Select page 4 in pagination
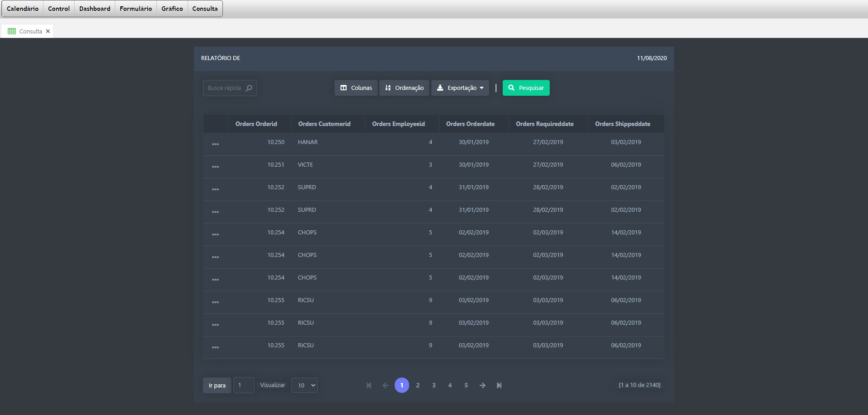Viewport: 868px width, 415px height. tap(450, 385)
